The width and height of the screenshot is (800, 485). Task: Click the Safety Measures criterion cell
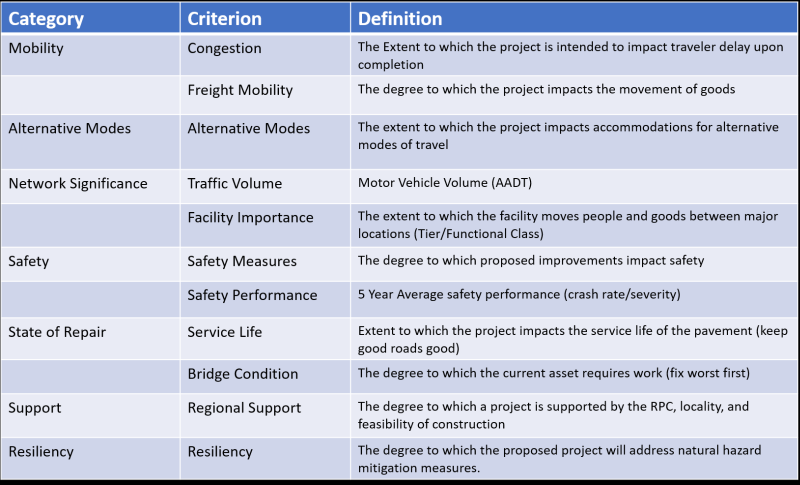pyautogui.click(x=242, y=261)
